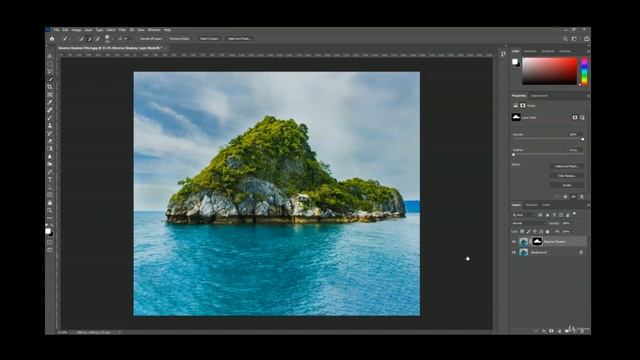Toggle Sample All Layers checkbox
The image size is (640, 360).
coord(138,39)
